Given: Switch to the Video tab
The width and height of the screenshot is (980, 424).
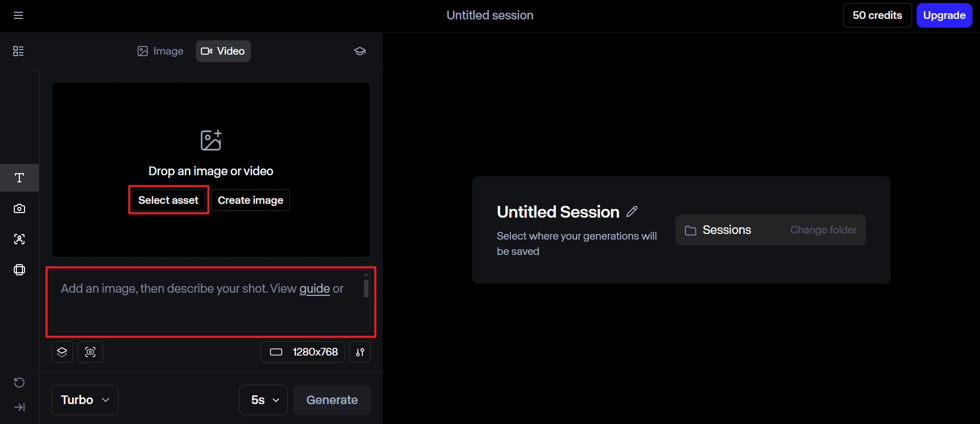Looking at the screenshot, I should pyautogui.click(x=223, y=51).
